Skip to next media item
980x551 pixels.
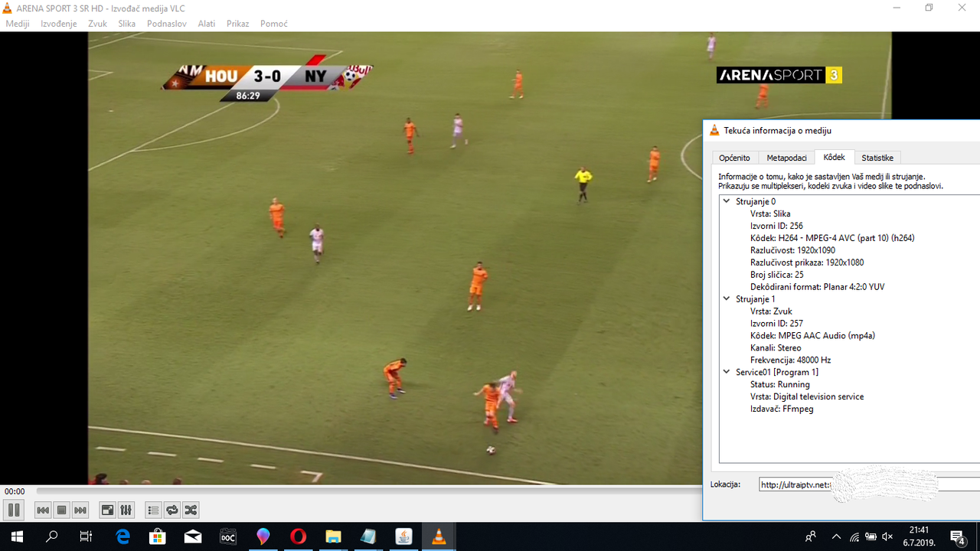[80, 510]
